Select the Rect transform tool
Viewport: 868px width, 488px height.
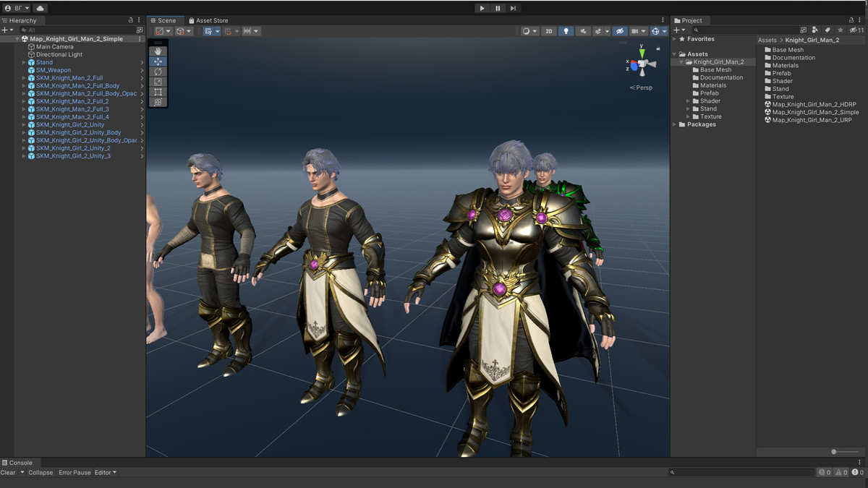click(x=158, y=92)
